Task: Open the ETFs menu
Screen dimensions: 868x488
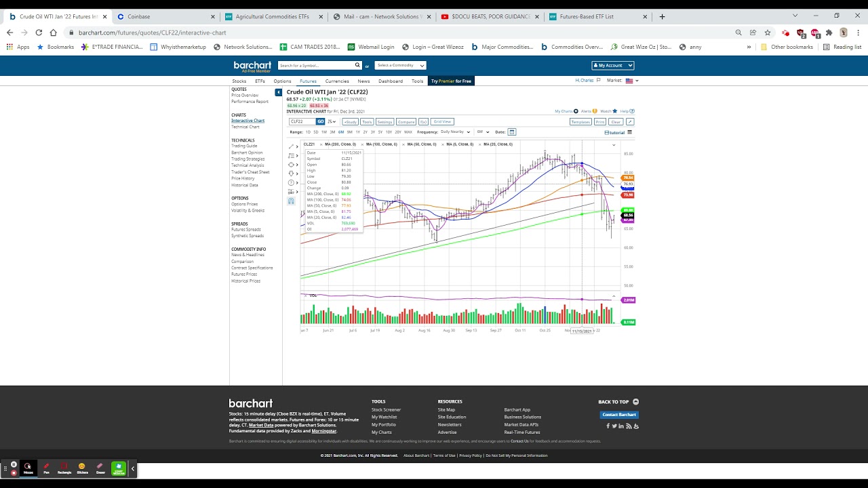Action: [x=260, y=81]
